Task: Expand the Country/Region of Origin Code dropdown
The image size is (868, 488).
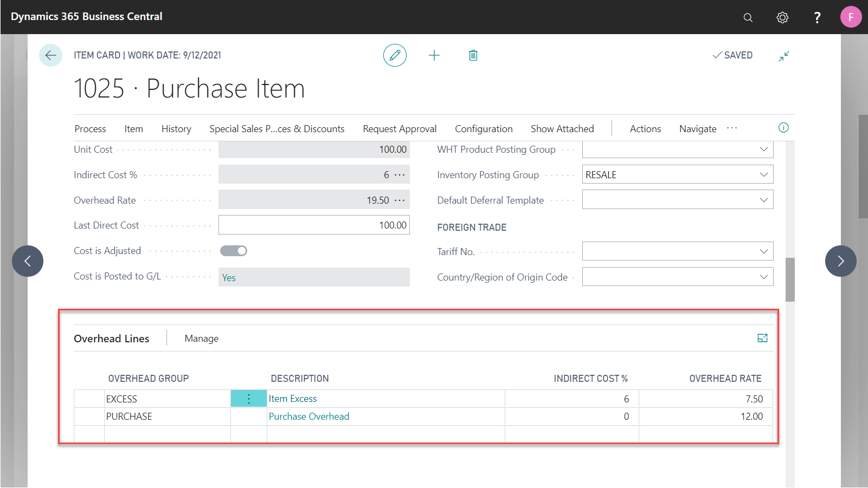Action: tap(763, 277)
